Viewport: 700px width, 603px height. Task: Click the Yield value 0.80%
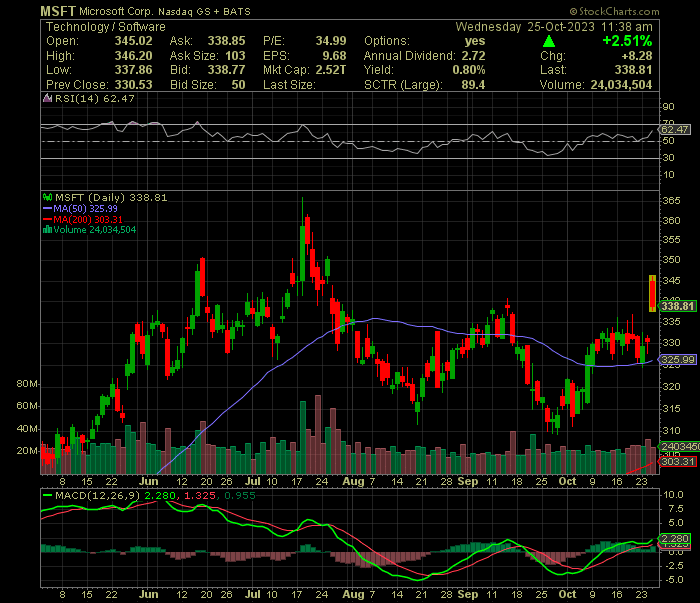(469, 70)
